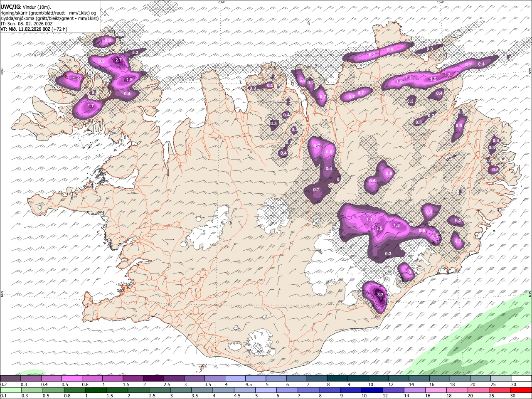Select the "1.9" snowfall value on the map
This screenshot has height=399, width=532.
pos(129,80)
